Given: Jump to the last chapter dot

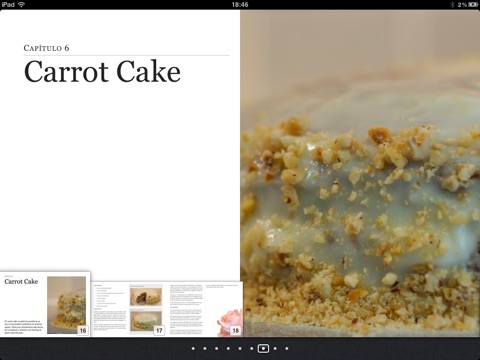Looking at the screenshot, I should pos(287,348).
